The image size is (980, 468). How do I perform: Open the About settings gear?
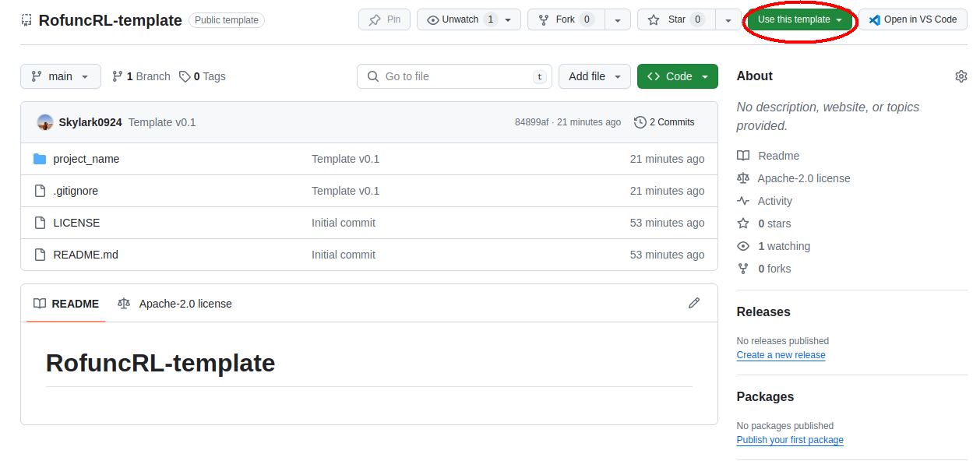tap(961, 76)
